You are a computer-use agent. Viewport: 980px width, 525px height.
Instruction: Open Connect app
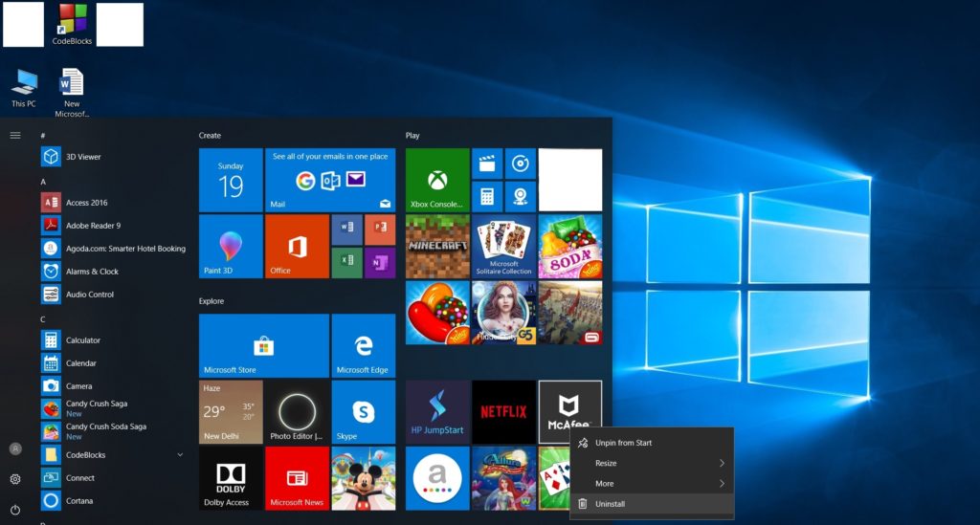click(x=113, y=477)
